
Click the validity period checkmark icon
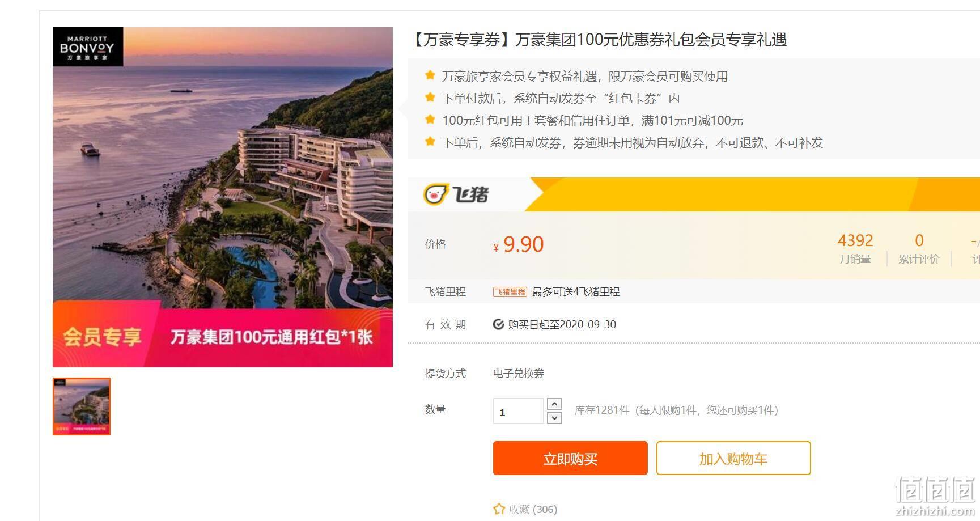498,324
